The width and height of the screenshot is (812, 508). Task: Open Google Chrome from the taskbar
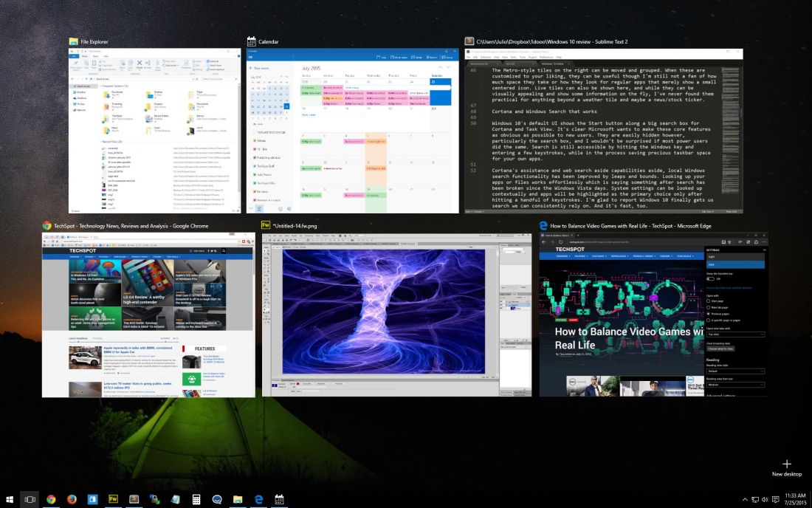click(51, 499)
